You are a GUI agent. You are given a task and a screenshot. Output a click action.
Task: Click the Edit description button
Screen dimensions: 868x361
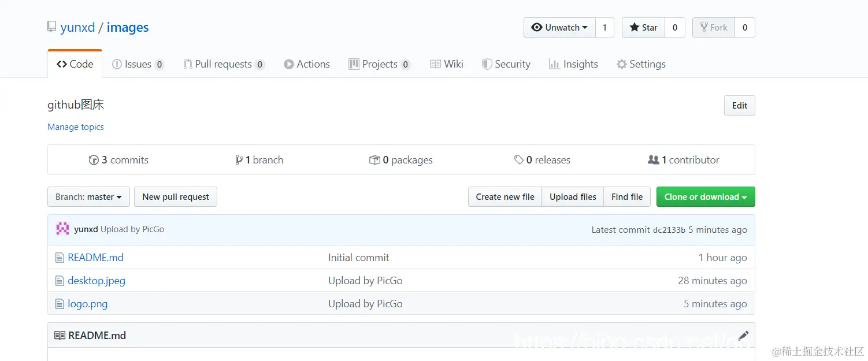coord(740,106)
